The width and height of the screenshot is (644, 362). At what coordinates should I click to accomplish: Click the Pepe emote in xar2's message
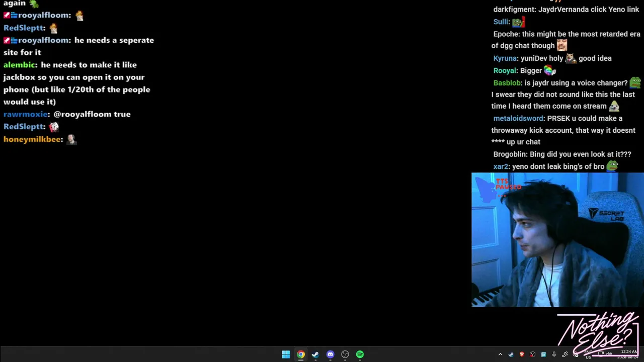(612, 165)
